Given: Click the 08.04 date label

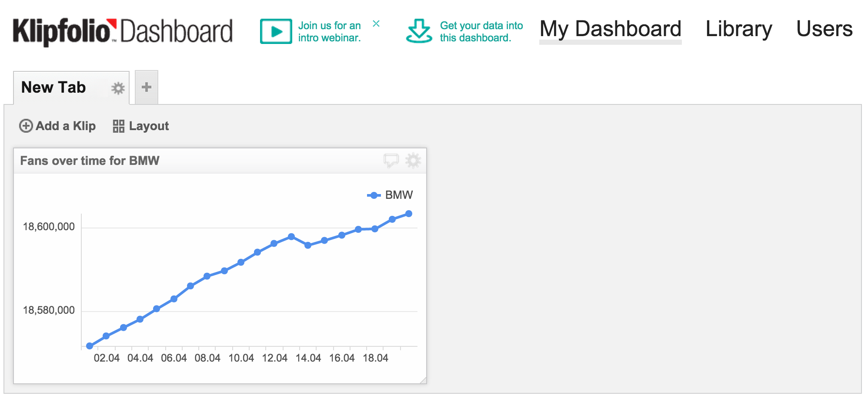Looking at the screenshot, I should 207,358.
